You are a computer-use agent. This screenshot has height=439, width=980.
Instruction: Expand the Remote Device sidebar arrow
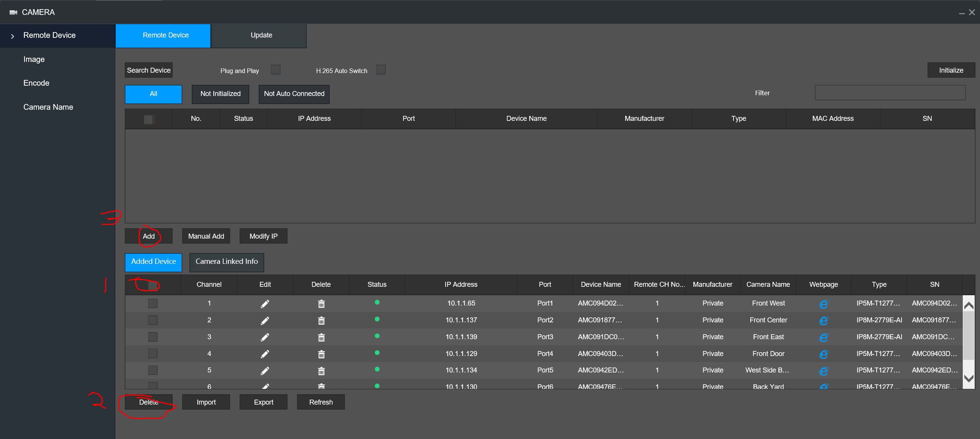point(13,36)
